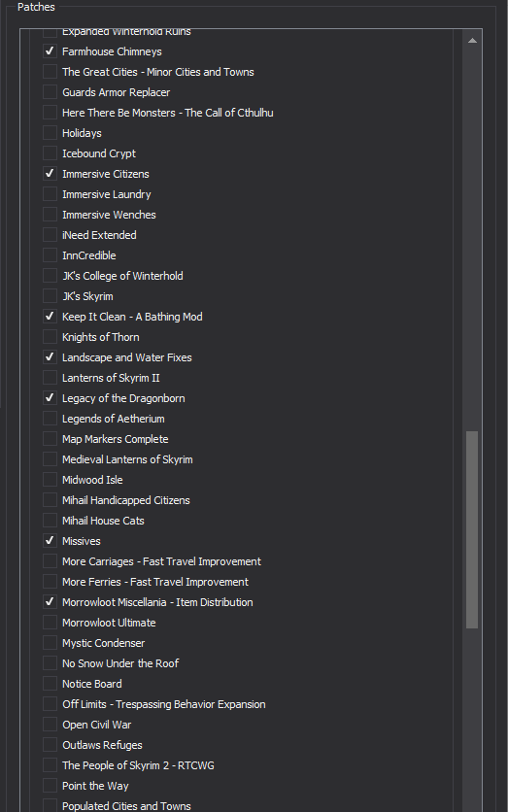Tick Map Markers Complete checkbox

pos(50,439)
